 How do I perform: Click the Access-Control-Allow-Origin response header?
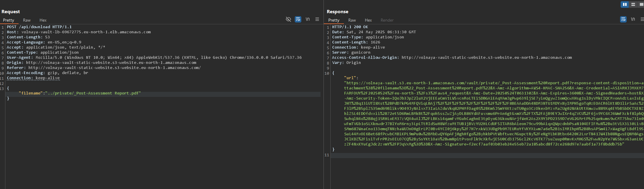point(452,58)
